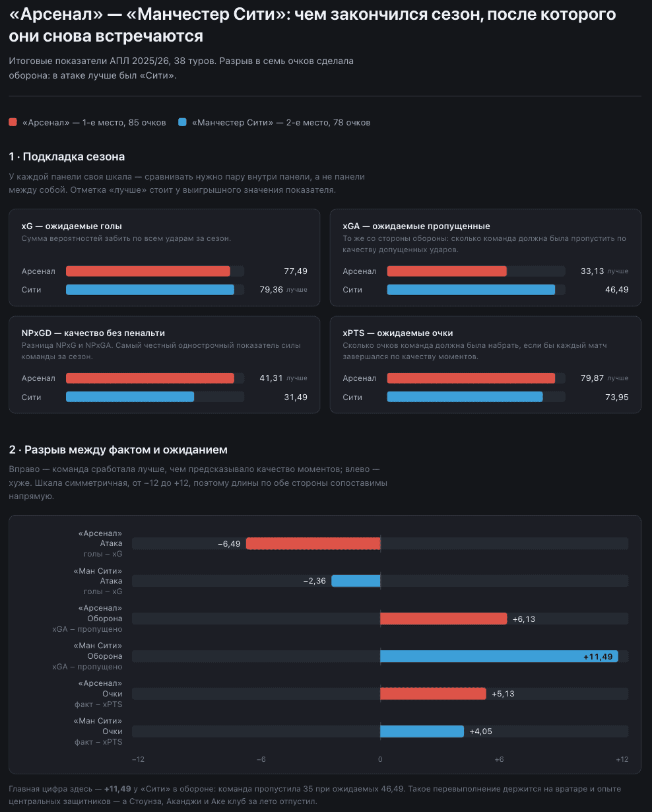Click the axis tick label −12
The width and height of the screenshot is (652, 812).
pos(138,760)
